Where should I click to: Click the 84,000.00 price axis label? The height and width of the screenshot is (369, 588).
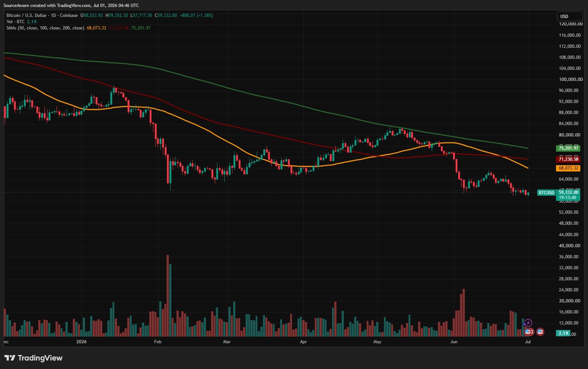569,124
